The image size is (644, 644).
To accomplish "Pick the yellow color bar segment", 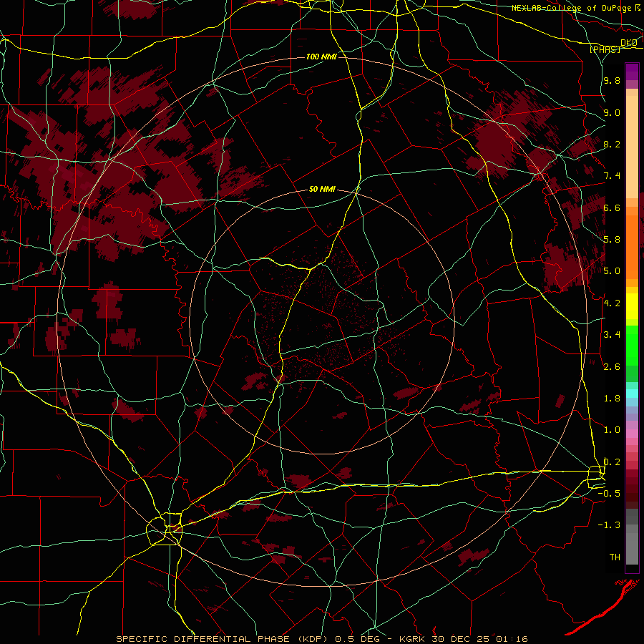I will [632, 306].
